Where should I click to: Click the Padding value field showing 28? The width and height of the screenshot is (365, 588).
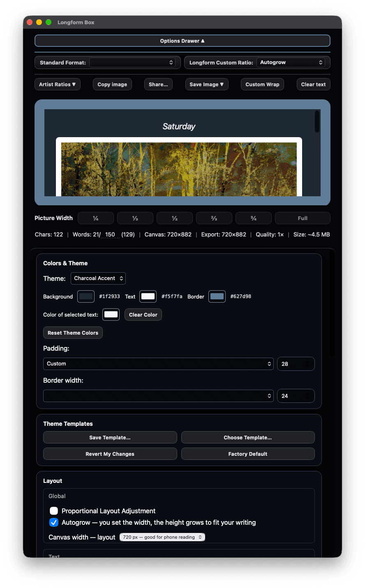[x=296, y=364]
